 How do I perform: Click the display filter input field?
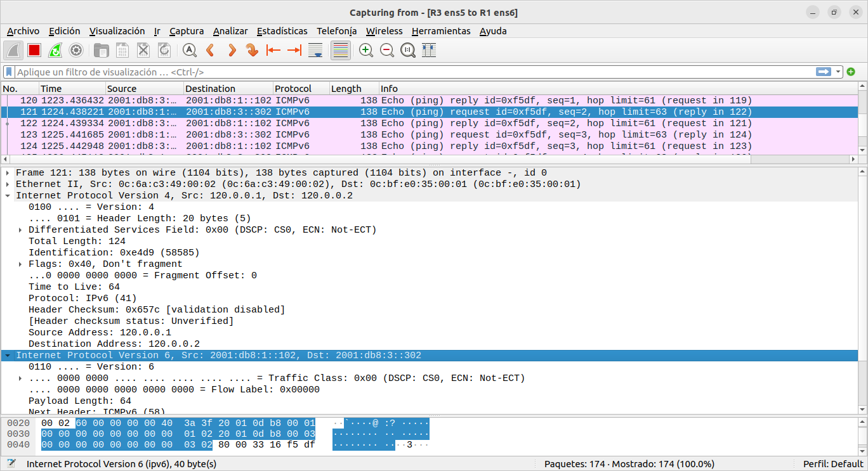coord(415,72)
